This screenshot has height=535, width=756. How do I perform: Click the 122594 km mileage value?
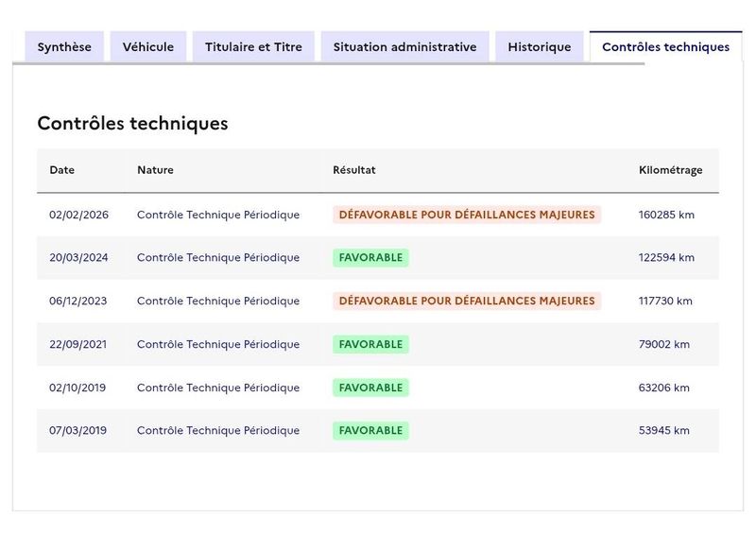[666, 258]
